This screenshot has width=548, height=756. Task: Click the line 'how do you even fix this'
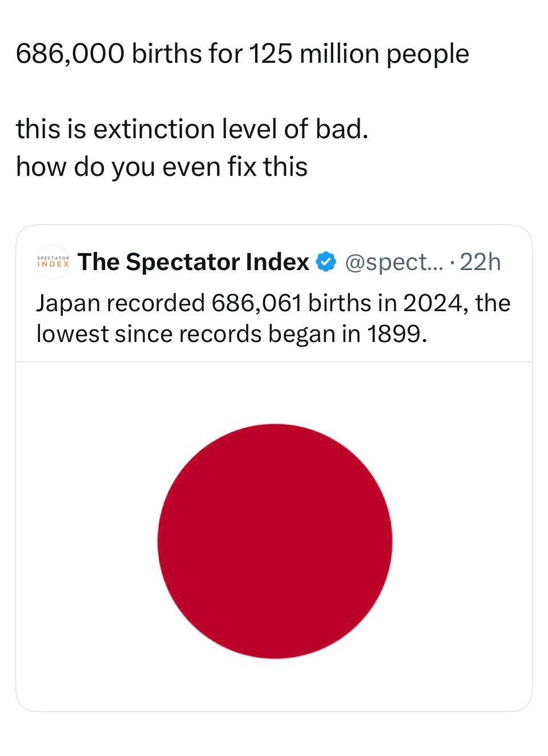162,167
